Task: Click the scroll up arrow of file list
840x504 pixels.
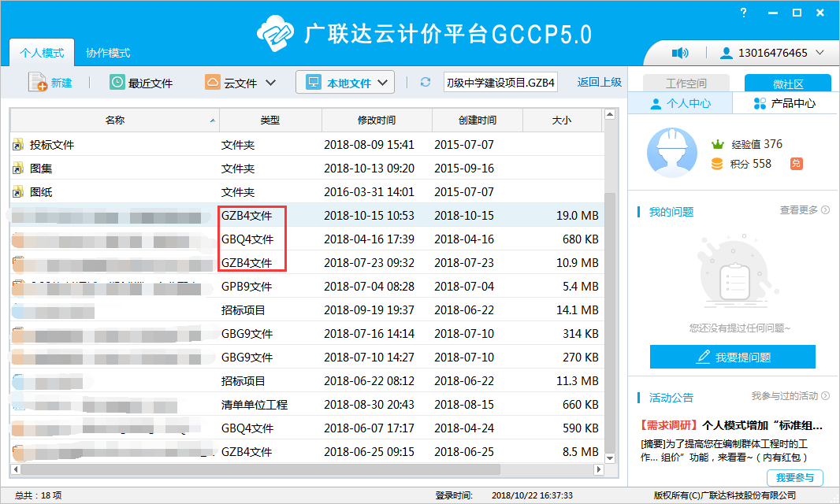Action: pos(610,114)
